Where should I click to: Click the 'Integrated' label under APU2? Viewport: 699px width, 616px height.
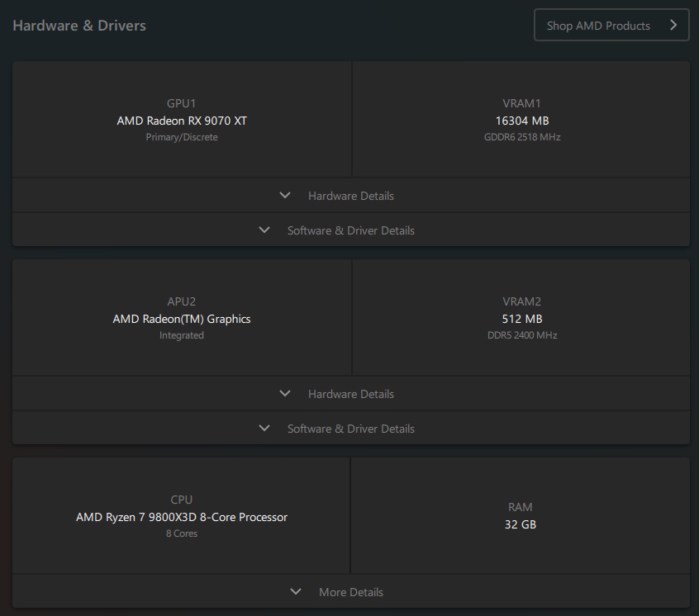tap(182, 335)
